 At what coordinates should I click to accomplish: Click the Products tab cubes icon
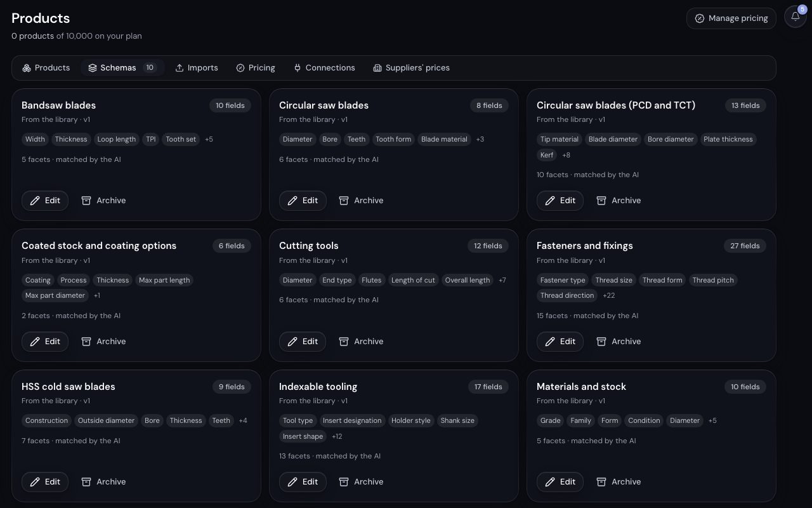pyautogui.click(x=27, y=68)
